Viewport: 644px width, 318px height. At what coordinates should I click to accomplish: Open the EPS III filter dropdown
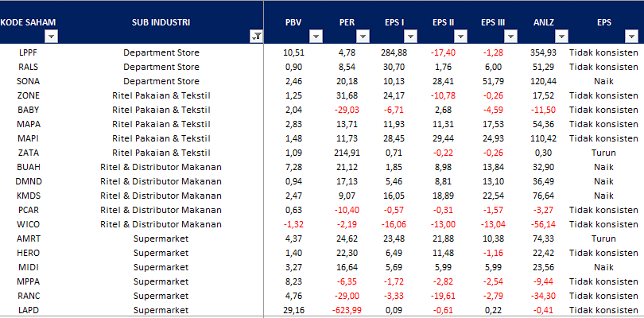click(513, 37)
